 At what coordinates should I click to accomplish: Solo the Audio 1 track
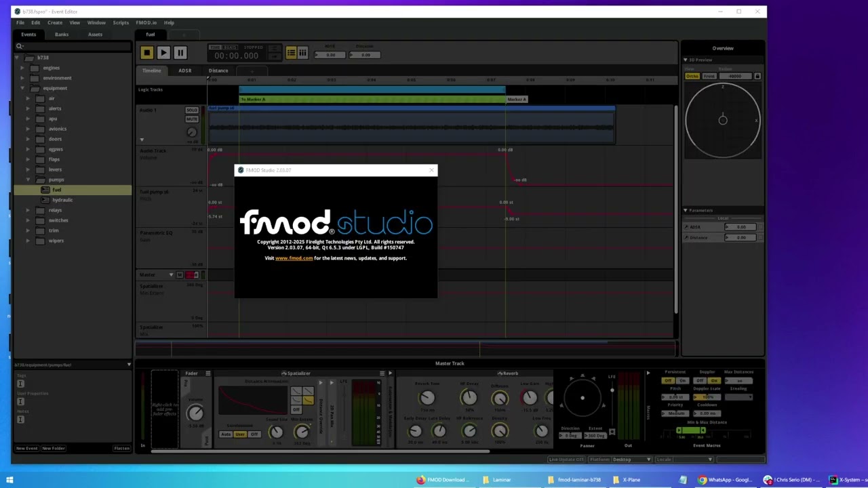192,110
